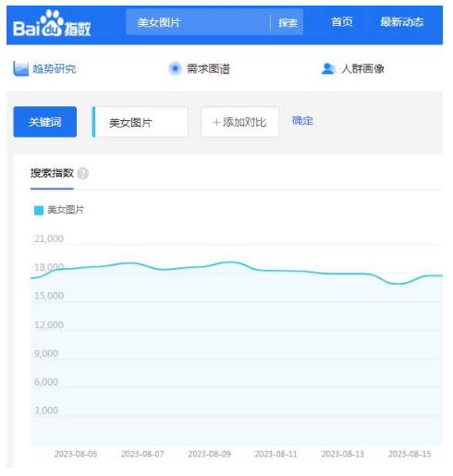Click the 添加对比 add comparison button
The height and width of the screenshot is (476, 453).
239,122
